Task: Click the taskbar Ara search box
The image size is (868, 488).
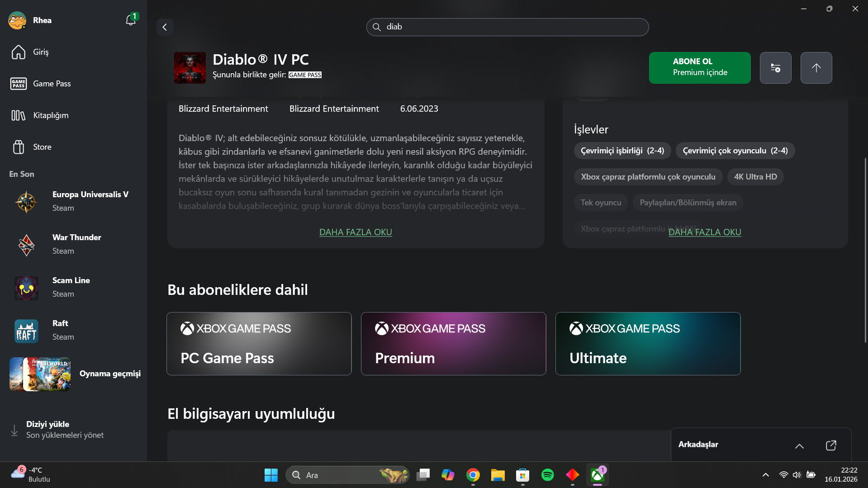Action: (347, 475)
